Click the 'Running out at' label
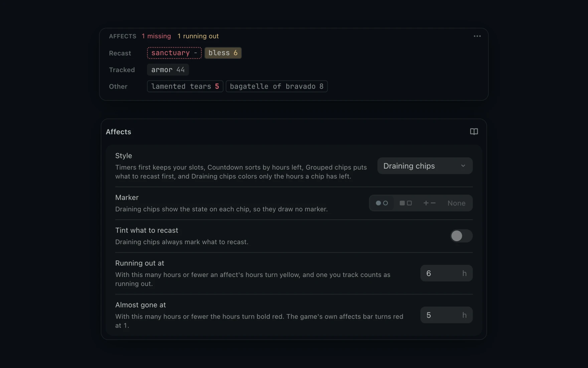Screen dimensions: 588x368 tap(140, 263)
